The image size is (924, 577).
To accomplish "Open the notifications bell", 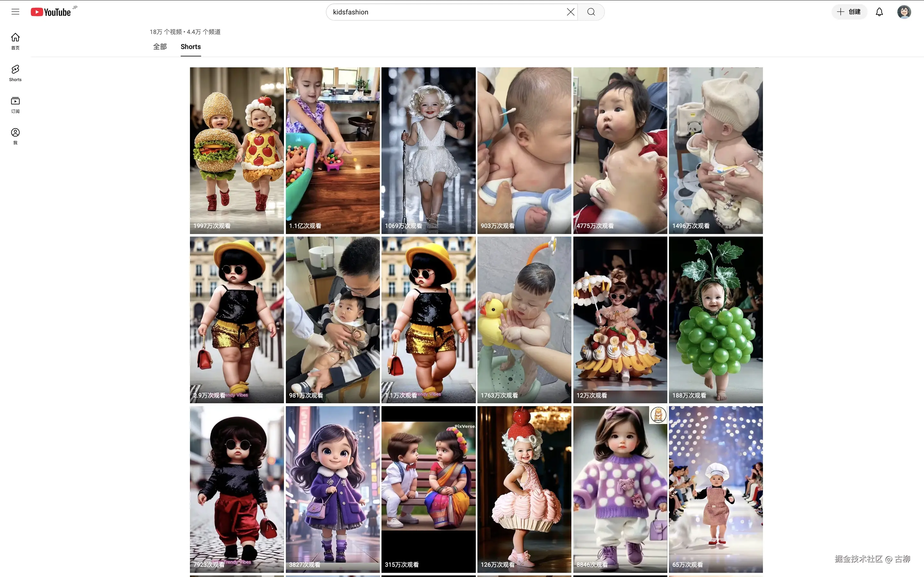I will click(x=879, y=12).
